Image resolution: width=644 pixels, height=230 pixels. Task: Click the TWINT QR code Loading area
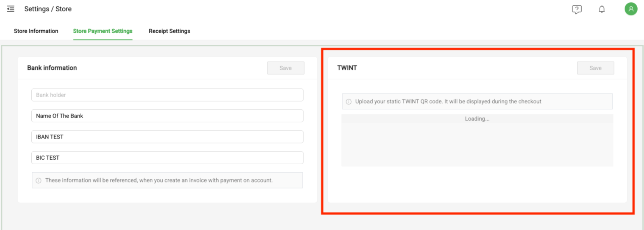pyautogui.click(x=477, y=140)
